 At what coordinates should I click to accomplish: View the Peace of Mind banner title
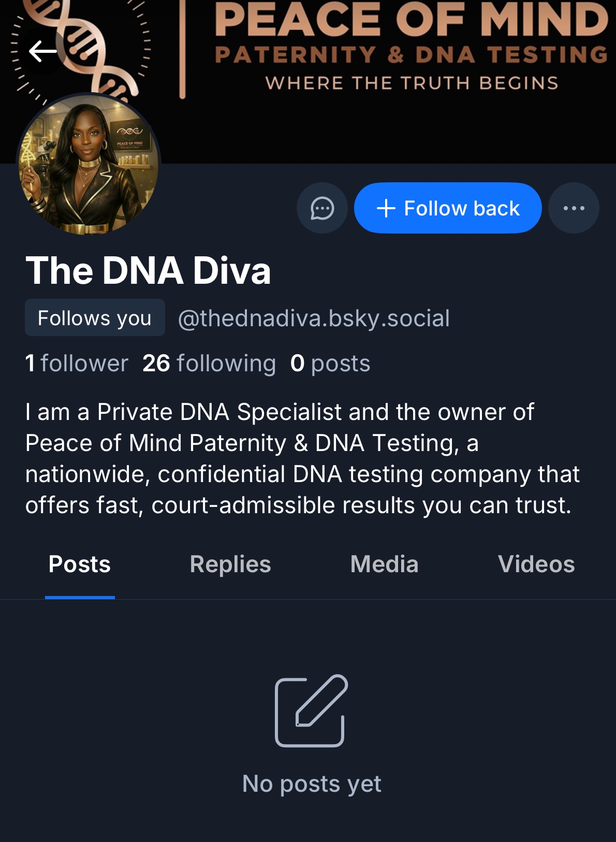tap(411, 21)
